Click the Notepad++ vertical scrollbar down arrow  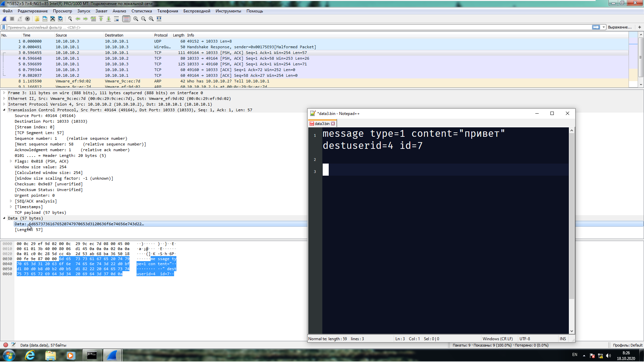click(x=572, y=331)
